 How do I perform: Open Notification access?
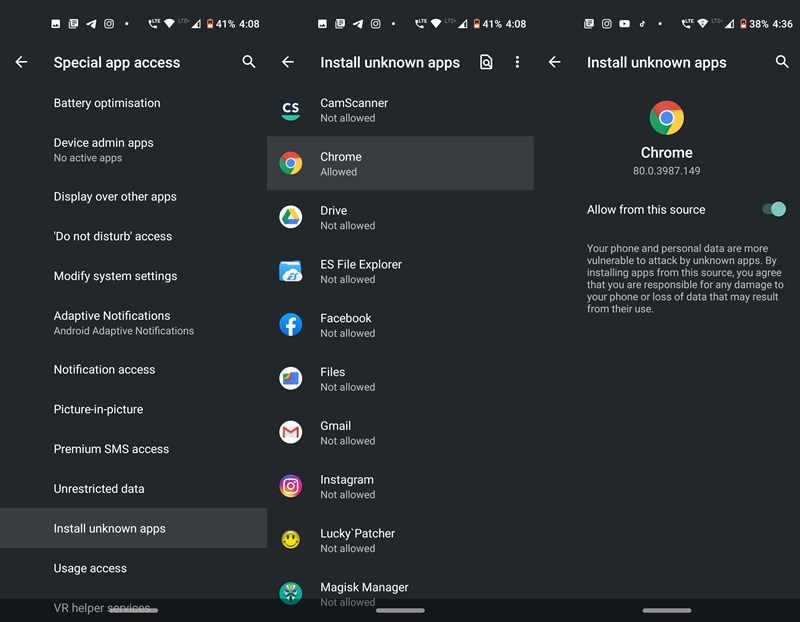(x=133, y=369)
